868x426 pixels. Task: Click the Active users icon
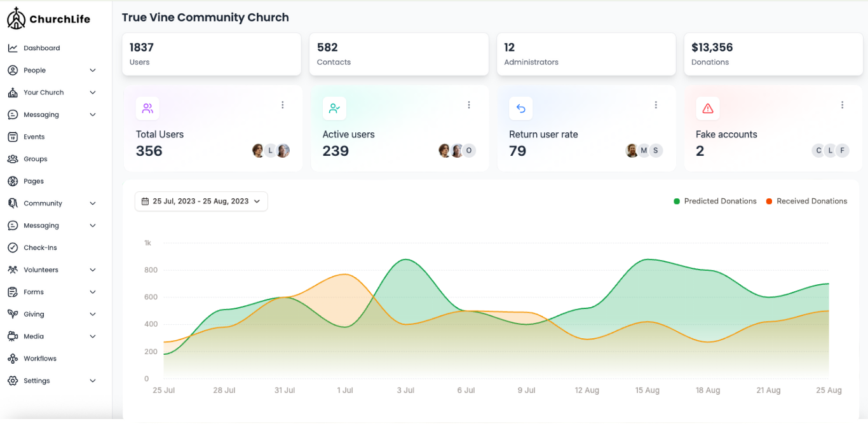pyautogui.click(x=334, y=109)
